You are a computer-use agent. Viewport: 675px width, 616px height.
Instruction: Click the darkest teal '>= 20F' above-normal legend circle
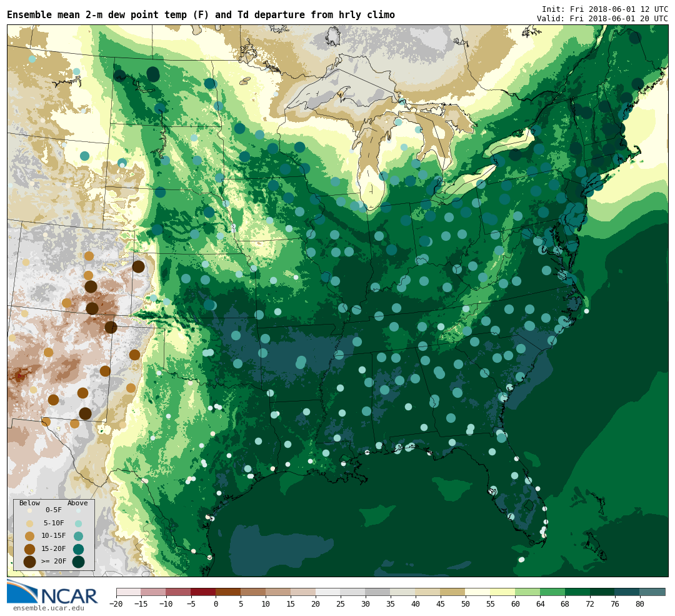[x=78, y=562]
